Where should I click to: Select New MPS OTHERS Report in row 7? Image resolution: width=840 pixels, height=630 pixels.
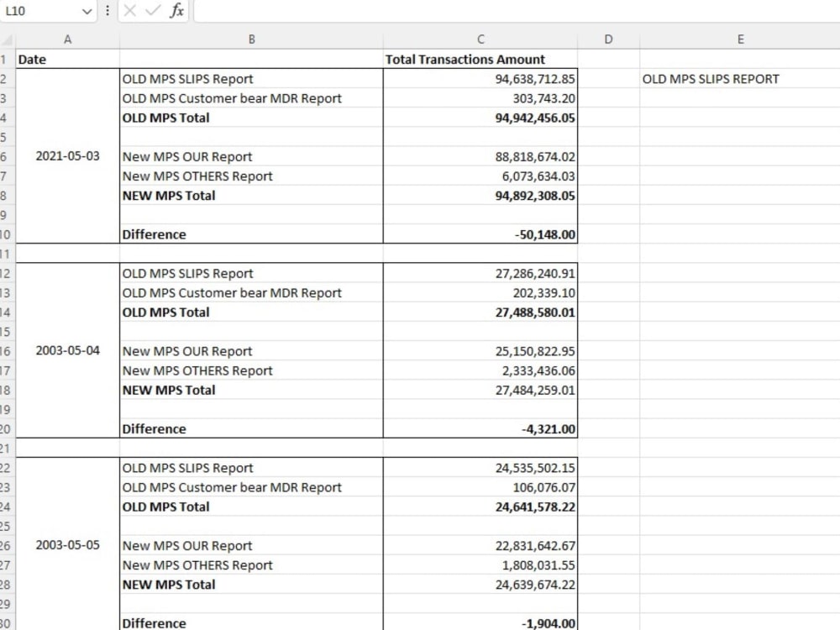click(251, 176)
